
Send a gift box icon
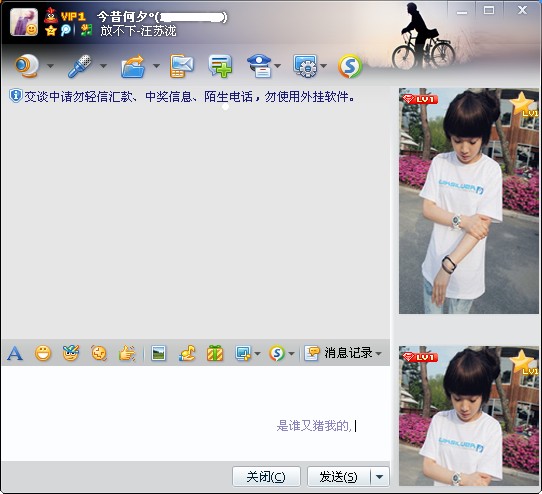pos(215,353)
